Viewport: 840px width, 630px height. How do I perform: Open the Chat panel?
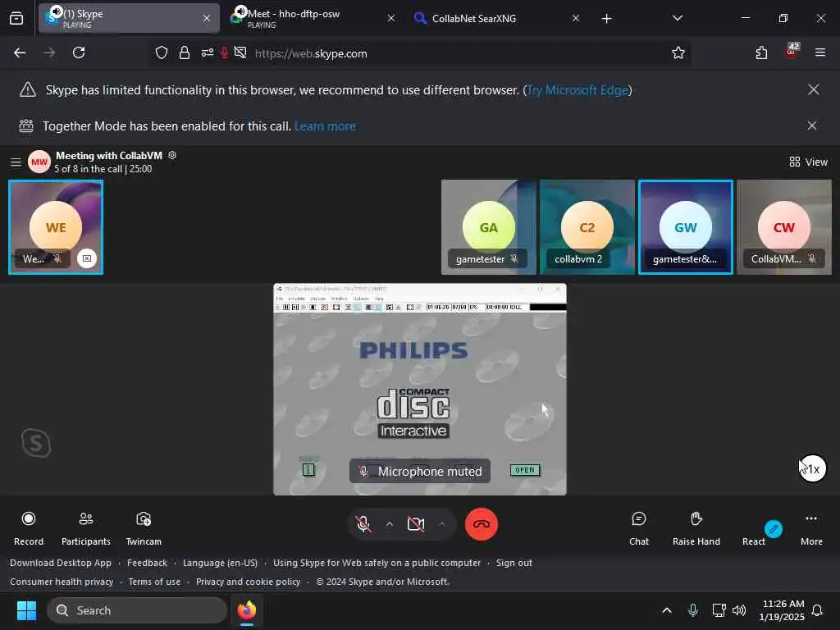(x=638, y=528)
